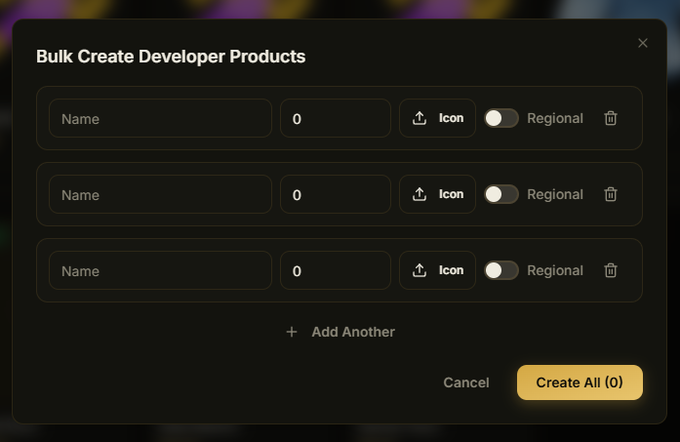Enable Regional pricing on the second row

coord(501,194)
